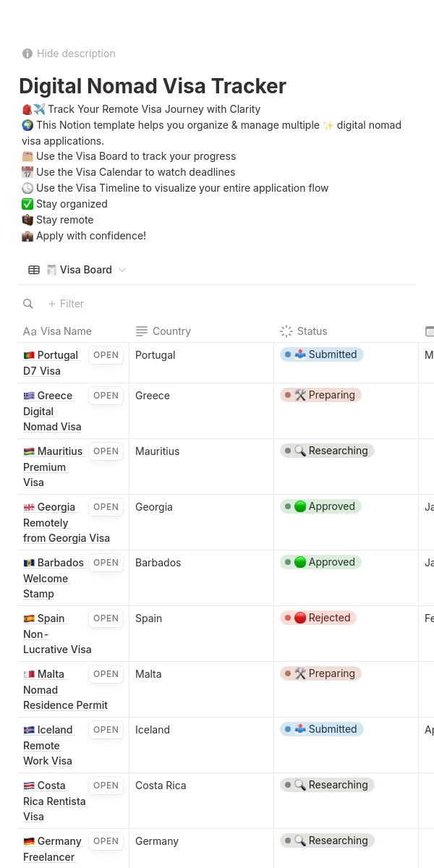
Task: Click the Spain flag icon
Action: 29,618
